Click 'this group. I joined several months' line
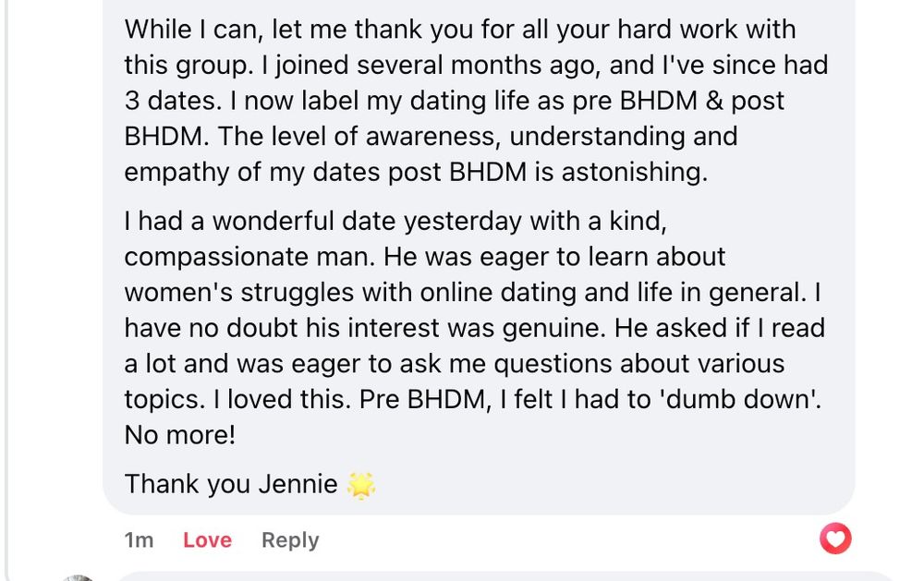Screen dimensions: 924x581 [x=476, y=66]
